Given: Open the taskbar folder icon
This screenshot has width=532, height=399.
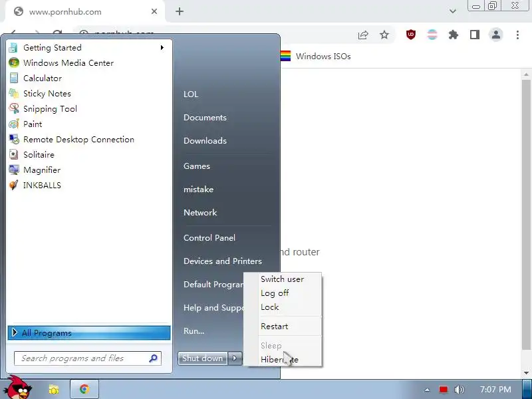Looking at the screenshot, I should tap(54, 389).
